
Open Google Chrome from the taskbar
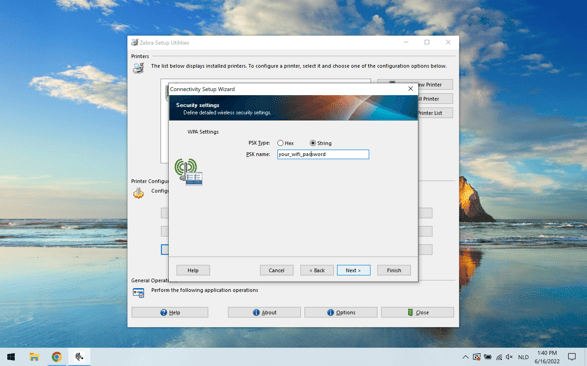[x=57, y=357]
